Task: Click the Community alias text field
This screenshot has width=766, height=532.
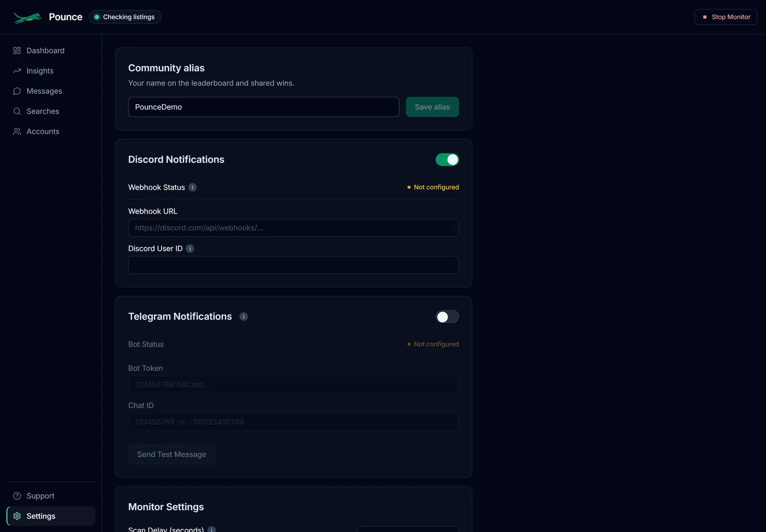Action: coord(264,107)
